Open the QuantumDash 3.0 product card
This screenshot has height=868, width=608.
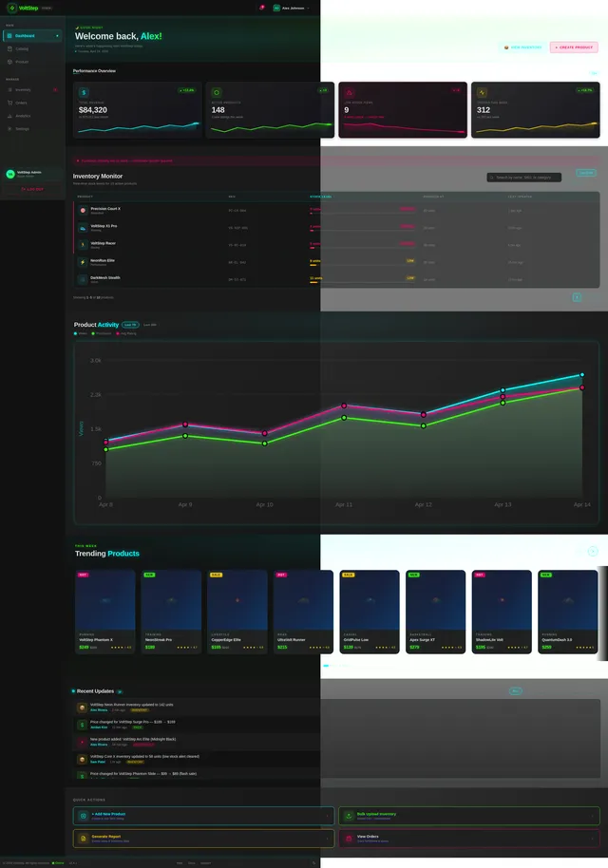point(568,612)
